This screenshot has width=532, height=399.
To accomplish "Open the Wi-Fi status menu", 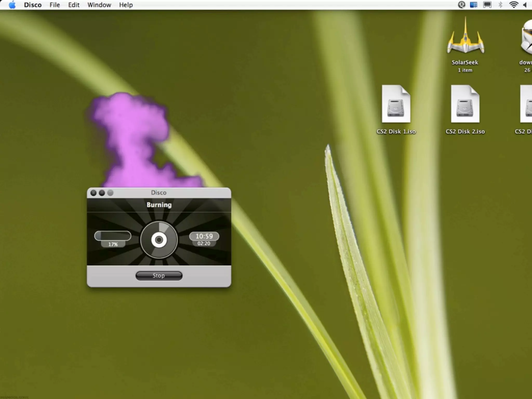I will [x=514, y=5].
